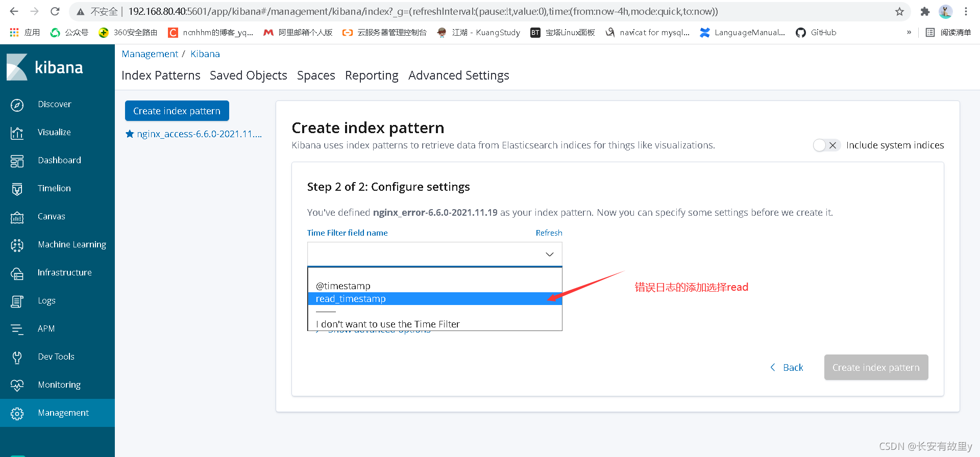Click the not-secure warning icon

tap(80, 11)
